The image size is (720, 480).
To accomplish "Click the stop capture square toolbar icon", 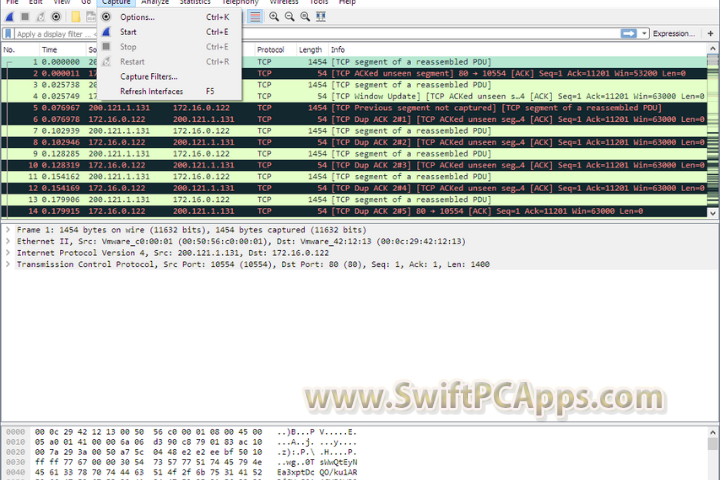I will pyautogui.click(x=25, y=17).
